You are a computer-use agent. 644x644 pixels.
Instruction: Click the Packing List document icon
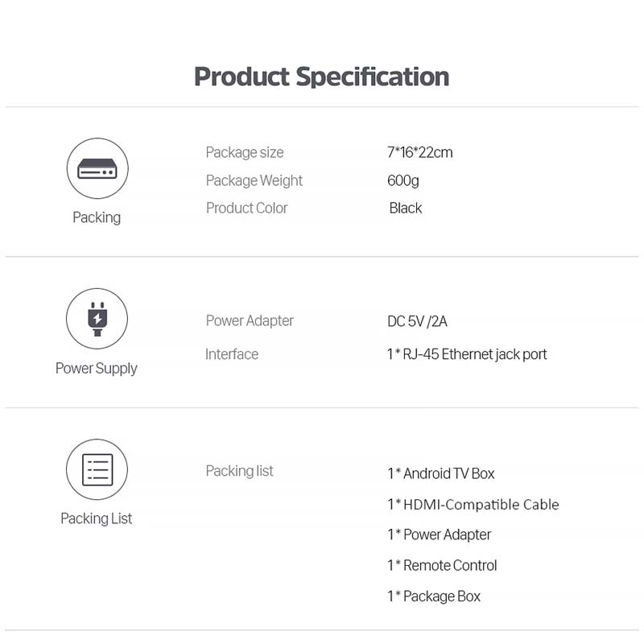[x=97, y=469]
